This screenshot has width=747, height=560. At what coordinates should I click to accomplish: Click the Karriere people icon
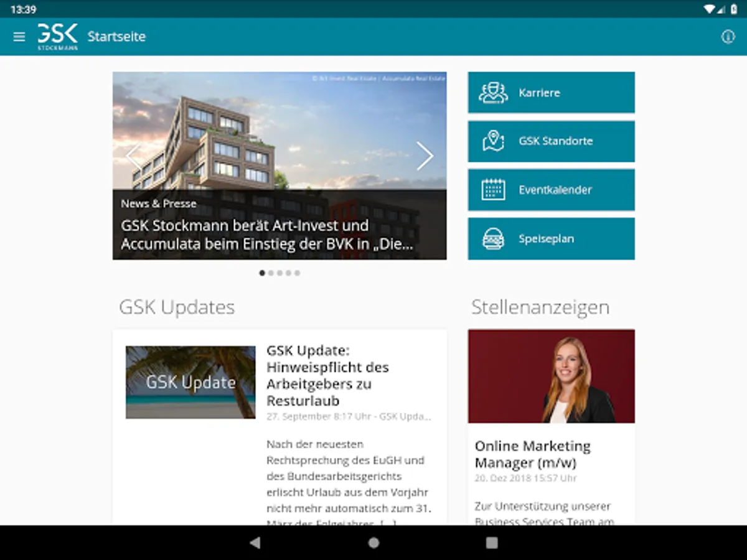(x=493, y=93)
